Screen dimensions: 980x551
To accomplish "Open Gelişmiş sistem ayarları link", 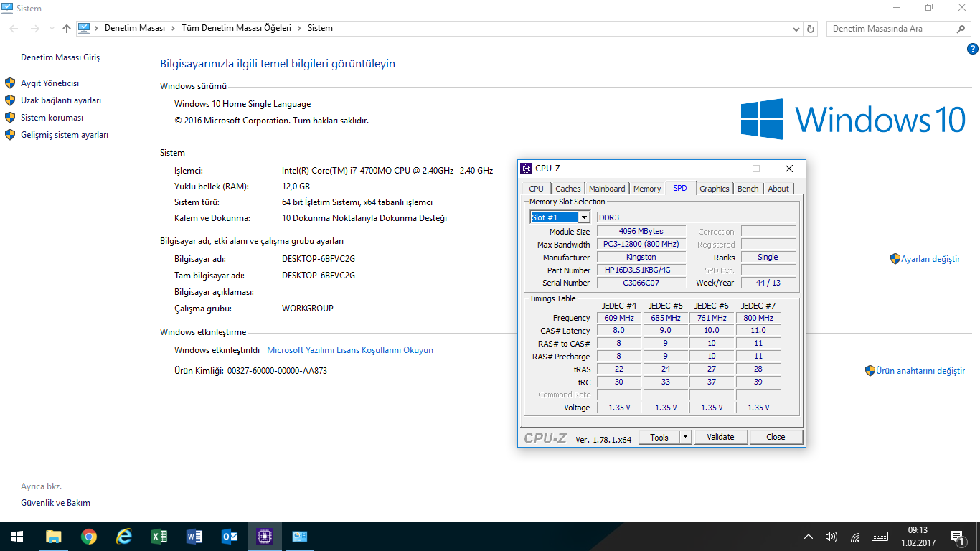I will 65,135.
